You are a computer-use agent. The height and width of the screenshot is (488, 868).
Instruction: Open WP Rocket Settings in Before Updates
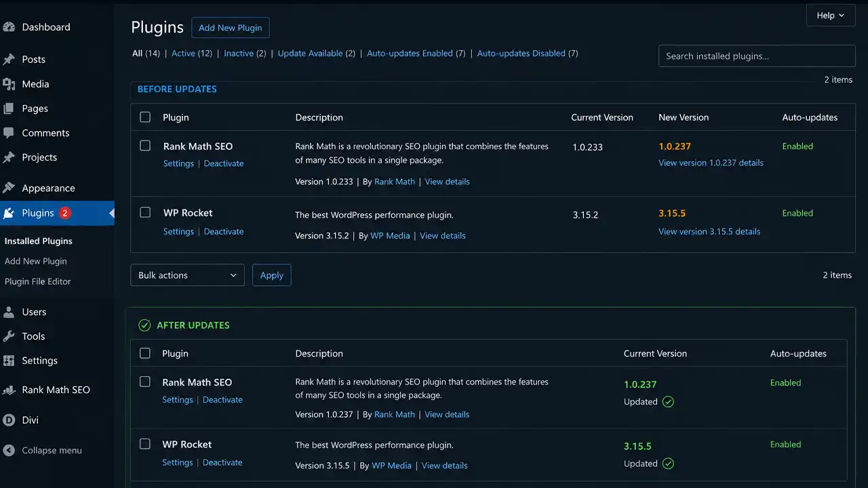click(178, 231)
